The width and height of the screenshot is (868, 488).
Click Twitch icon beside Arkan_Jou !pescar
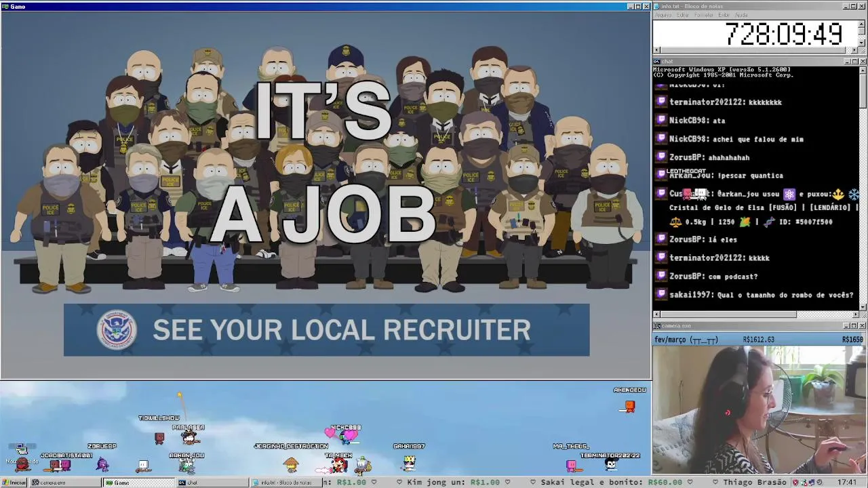point(661,175)
